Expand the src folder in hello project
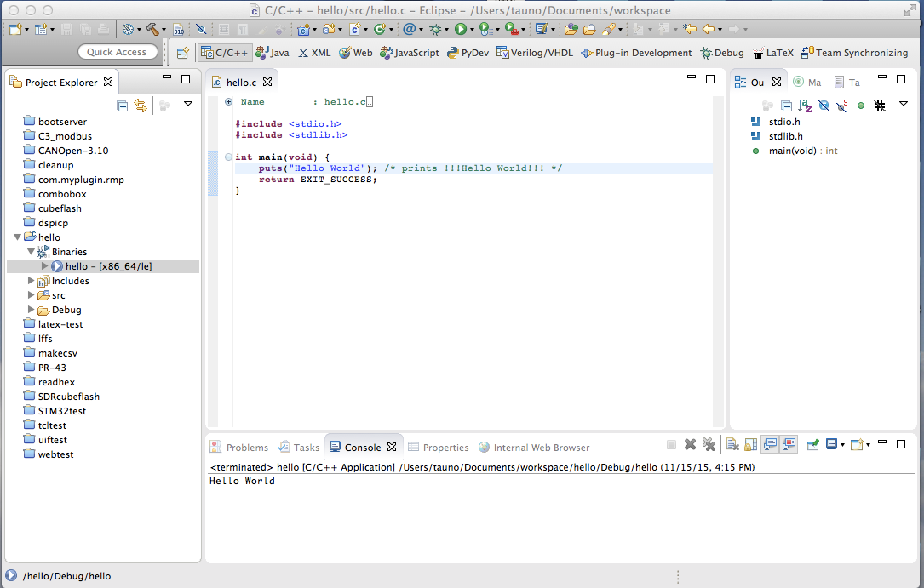924x588 pixels. [32, 295]
